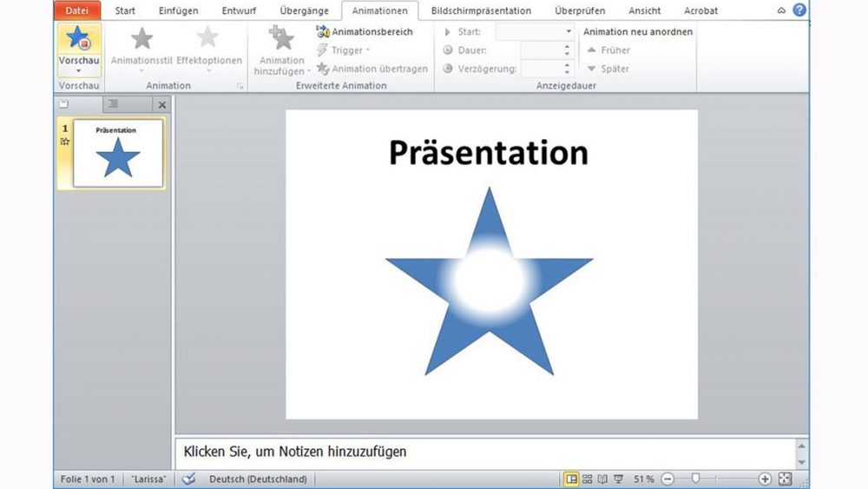This screenshot has height=489, width=868.
Task: Open the Datei tab
Action: (77, 10)
